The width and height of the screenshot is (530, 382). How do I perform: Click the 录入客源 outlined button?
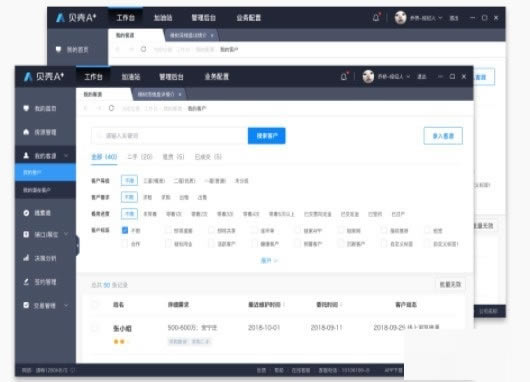coord(443,136)
